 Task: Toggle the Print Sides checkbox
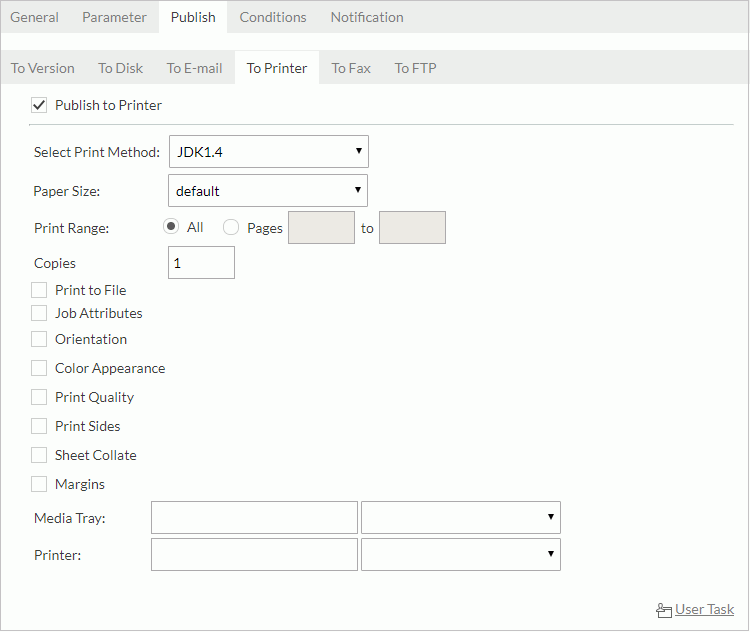click(x=39, y=426)
